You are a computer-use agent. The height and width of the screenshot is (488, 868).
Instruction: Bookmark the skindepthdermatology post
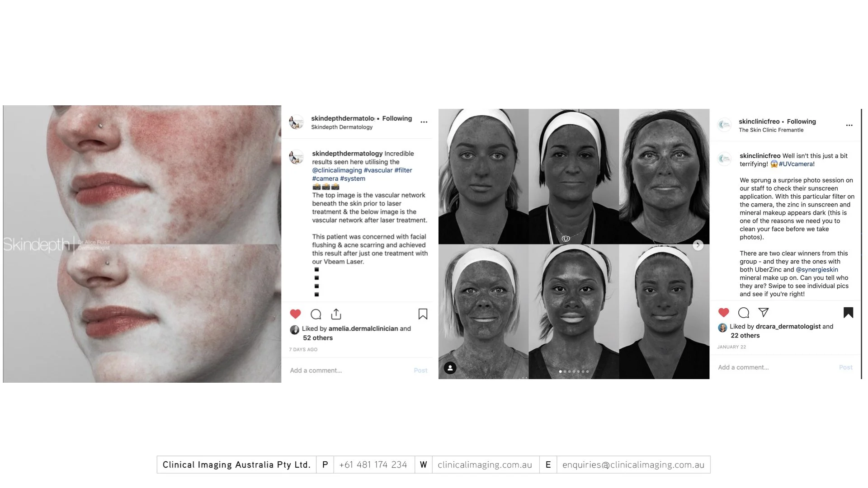click(423, 314)
